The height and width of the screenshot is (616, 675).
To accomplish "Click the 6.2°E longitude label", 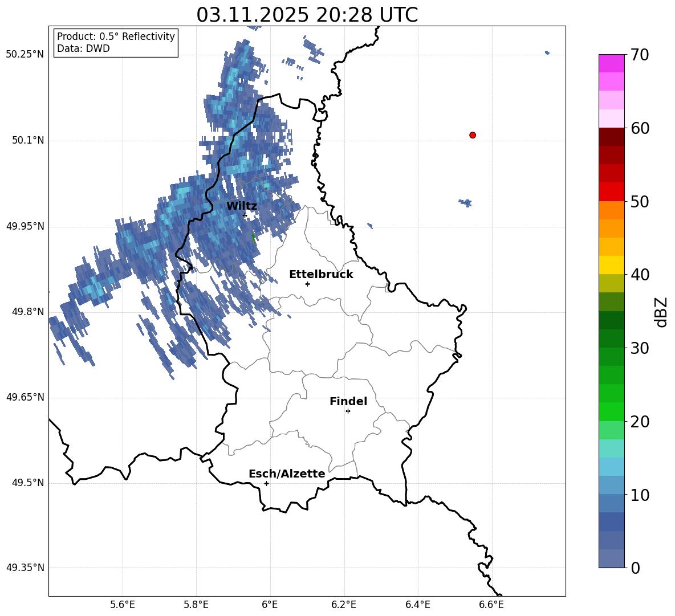I will (x=344, y=605).
